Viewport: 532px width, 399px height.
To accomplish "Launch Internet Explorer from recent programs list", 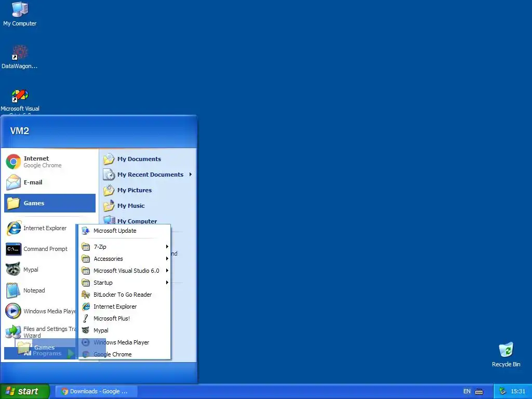I will (x=40, y=228).
